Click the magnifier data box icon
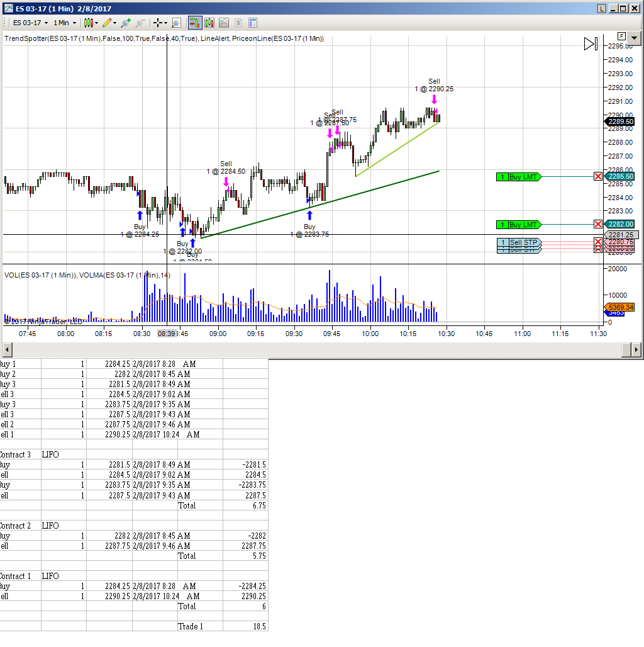The width and height of the screenshot is (644, 647). 176,23
